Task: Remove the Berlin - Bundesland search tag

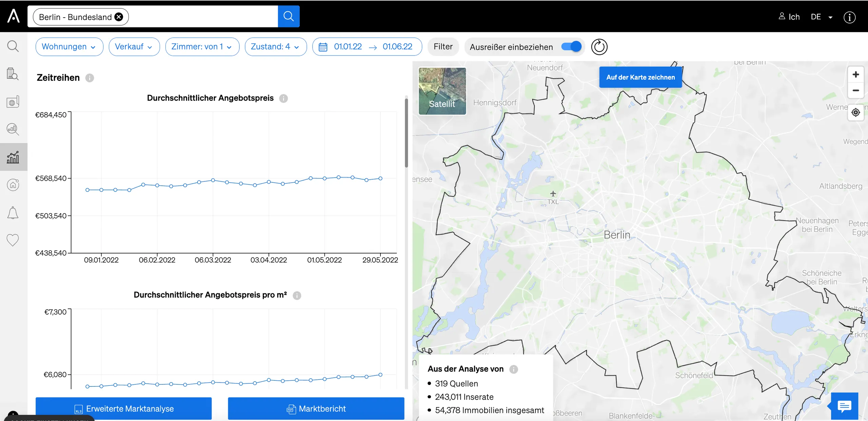Action: click(x=119, y=17)
